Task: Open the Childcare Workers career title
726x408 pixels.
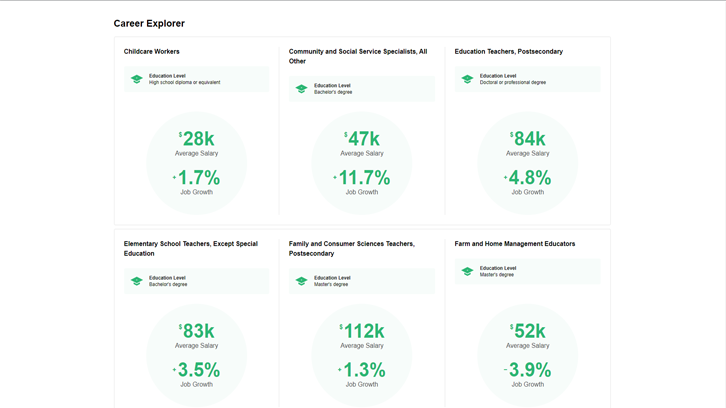Action: (x=151, y=51)
